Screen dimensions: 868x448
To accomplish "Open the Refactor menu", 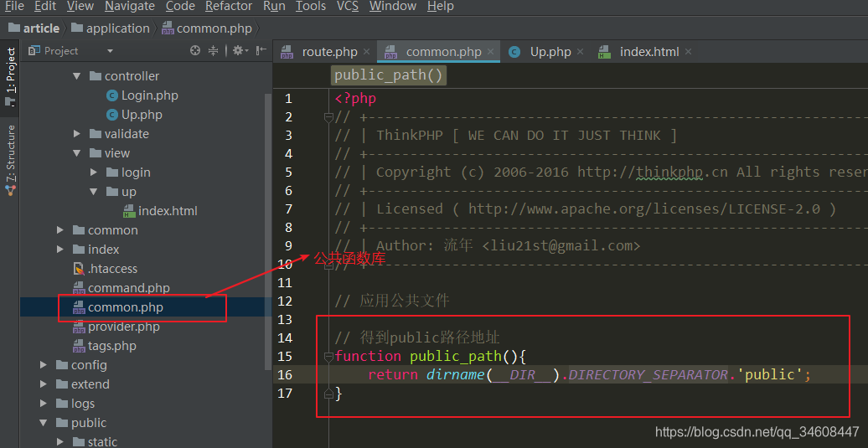I will 229,7.
